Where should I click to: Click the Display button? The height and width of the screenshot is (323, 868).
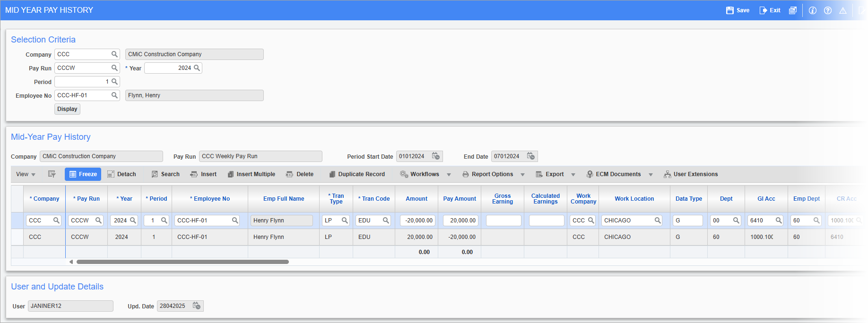(67, 109)
